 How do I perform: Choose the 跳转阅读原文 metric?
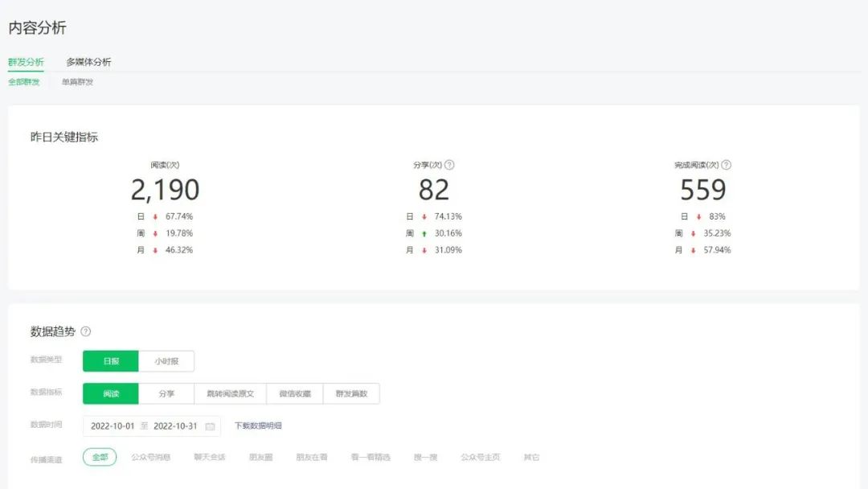click(x=230, y=393)
